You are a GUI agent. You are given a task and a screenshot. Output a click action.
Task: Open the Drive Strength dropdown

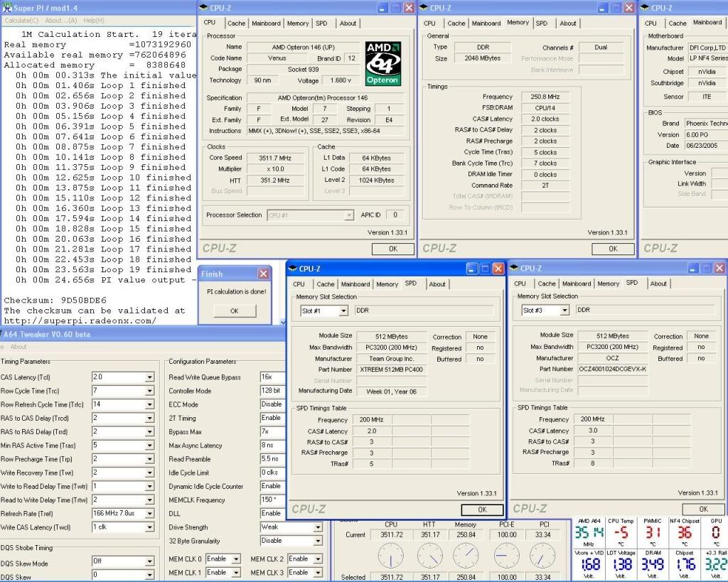point(318,527)
